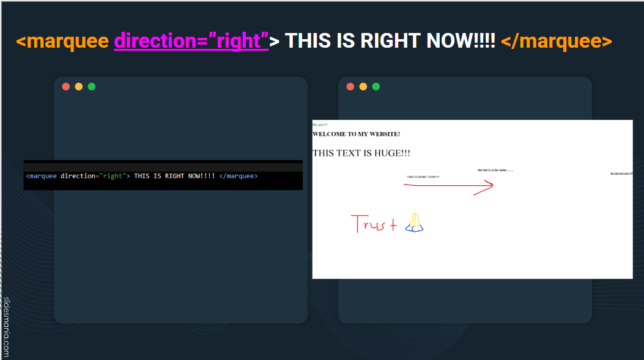Select the white THIS IS RIGHT NOW!!!! title text
The image size is (644, 360).
[390, 40]
